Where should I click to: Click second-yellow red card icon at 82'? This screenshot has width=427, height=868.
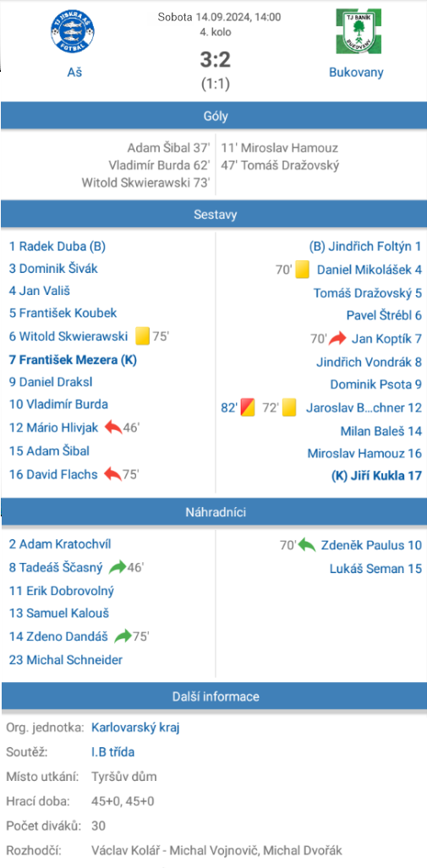tap(247, 408)
